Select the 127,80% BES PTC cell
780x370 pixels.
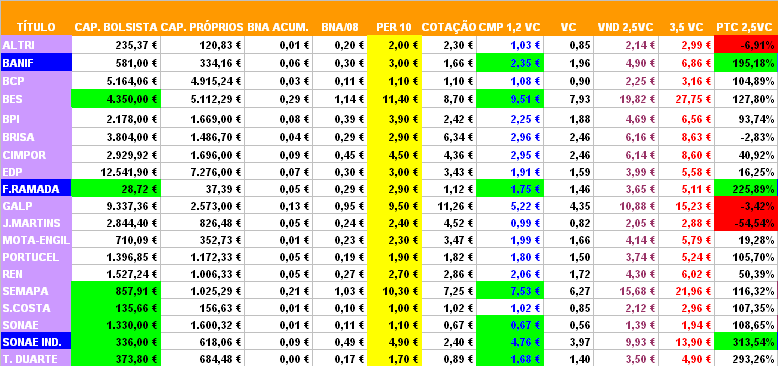[x=745, y=99]
